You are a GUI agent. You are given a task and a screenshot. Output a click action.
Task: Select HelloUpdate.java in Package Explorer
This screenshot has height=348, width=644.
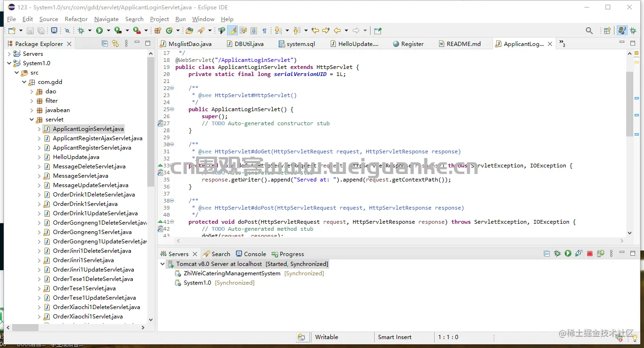coord(76,157)
